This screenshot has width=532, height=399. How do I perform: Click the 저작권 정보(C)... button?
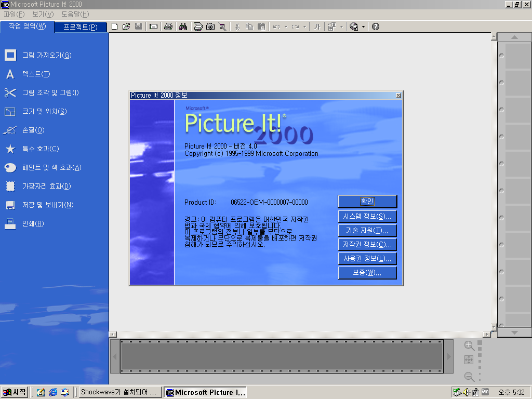[367, 244]
